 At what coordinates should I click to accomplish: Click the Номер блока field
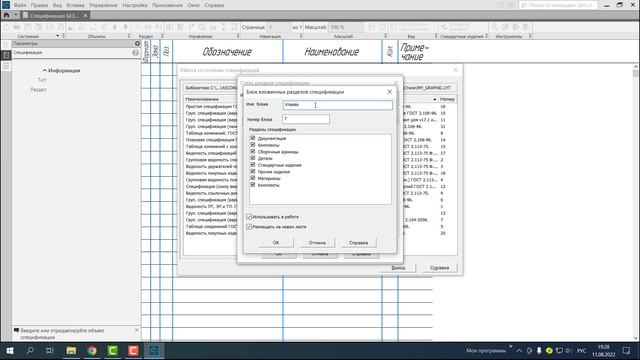[x=306, y=119]
